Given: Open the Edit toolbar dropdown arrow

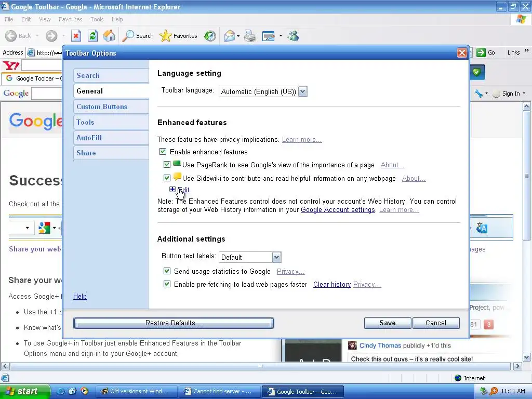Looking at the screenshot, I should 281,36.
